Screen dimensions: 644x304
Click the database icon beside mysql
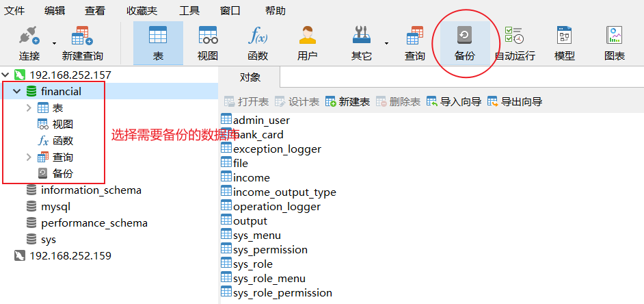tap(31, 207)
